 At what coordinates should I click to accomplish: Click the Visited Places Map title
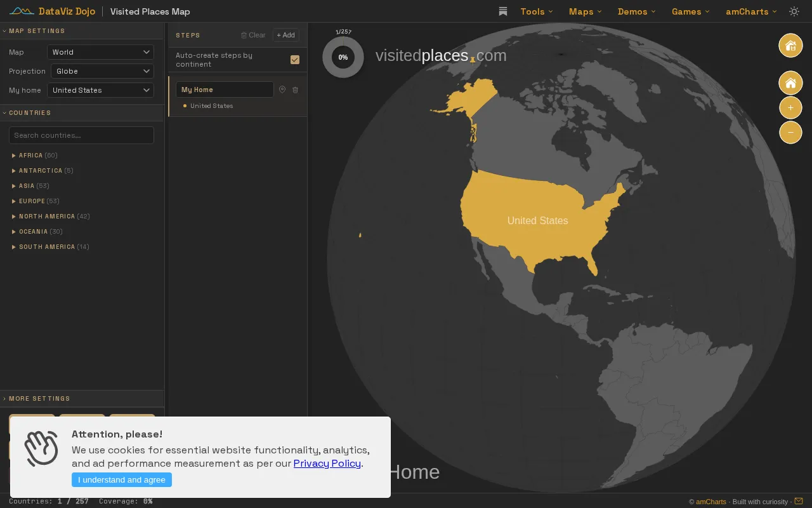pos(150,11)
